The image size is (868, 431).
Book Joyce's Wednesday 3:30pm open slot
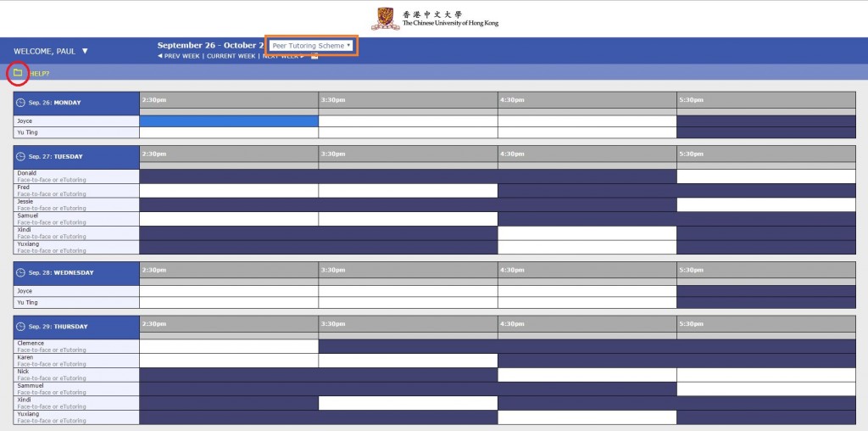[x=408, y=291]
